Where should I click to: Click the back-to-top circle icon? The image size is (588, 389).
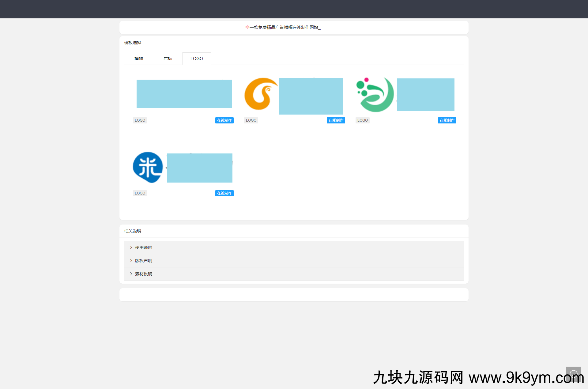coord(573,374)
